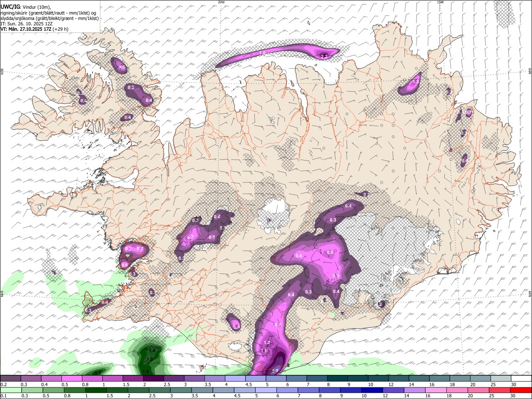Pick darkest purple swatch between 2 and 2.5
The height and width of the screenshot is (399, 532).
tap(153, 378)
